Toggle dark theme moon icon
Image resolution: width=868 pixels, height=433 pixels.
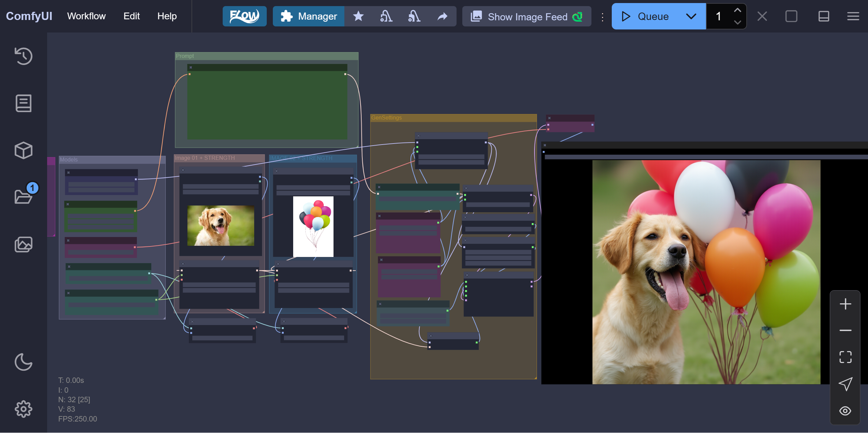coord(23,362)
